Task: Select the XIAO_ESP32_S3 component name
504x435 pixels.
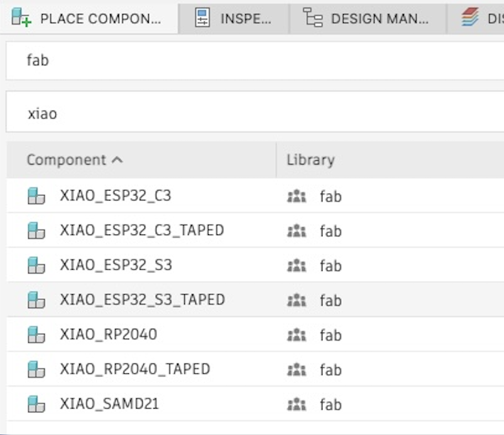Action: [x=116, y=265]
